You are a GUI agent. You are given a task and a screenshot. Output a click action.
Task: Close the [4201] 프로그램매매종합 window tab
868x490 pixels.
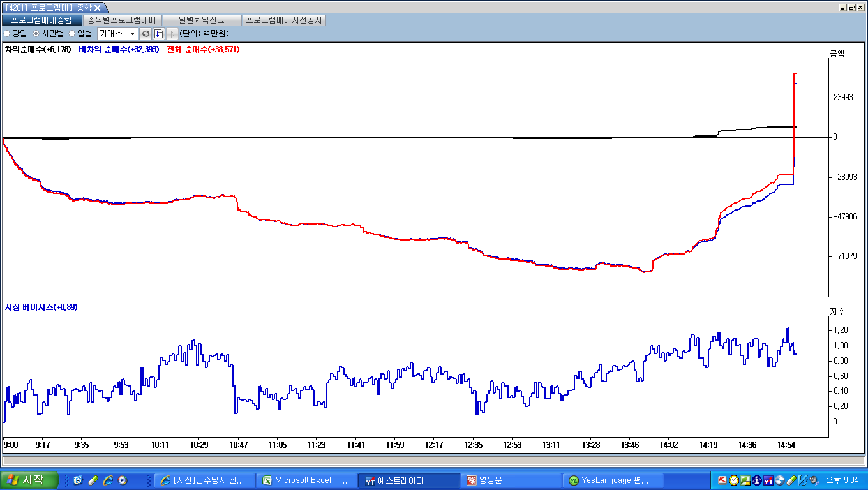[x=98, y=8]
